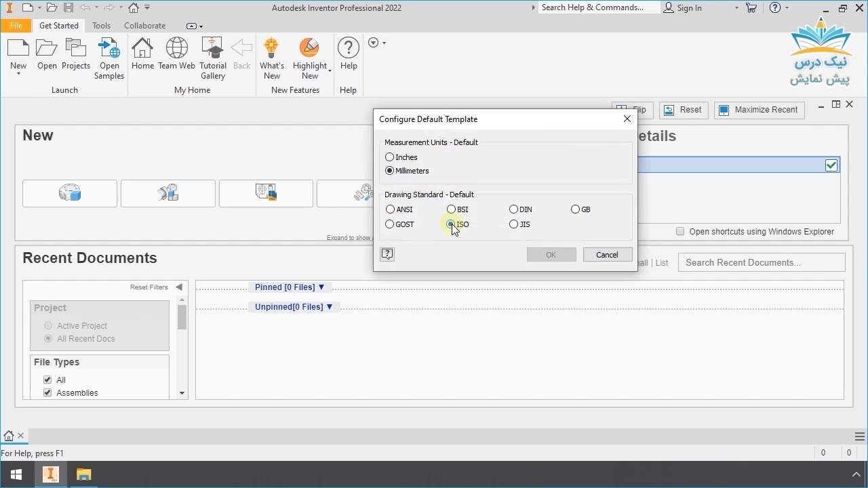This screenshot has width=868, height=488.
Task: Choose the ANSI drawing standard
Action: click(x=390, y=209)
